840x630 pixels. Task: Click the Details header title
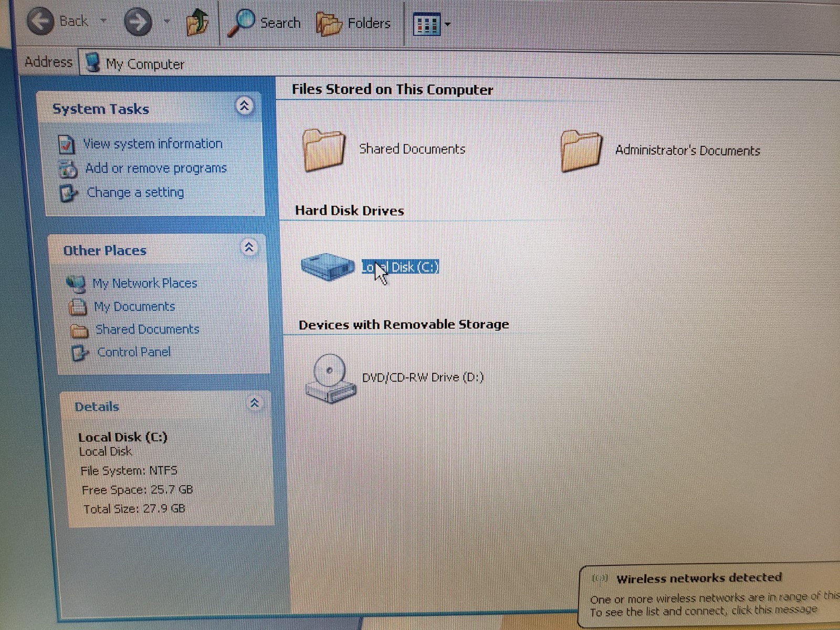(x=97, y=407)
